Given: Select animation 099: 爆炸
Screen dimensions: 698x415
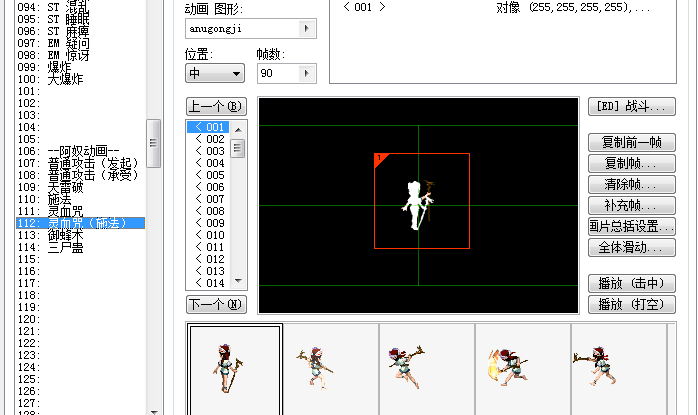Looking at the screenshot, I should pos(81,67).
